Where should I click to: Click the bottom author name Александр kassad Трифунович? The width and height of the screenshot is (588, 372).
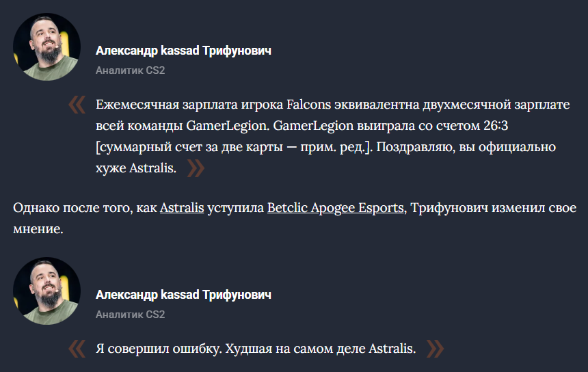(x=183, y=295)
